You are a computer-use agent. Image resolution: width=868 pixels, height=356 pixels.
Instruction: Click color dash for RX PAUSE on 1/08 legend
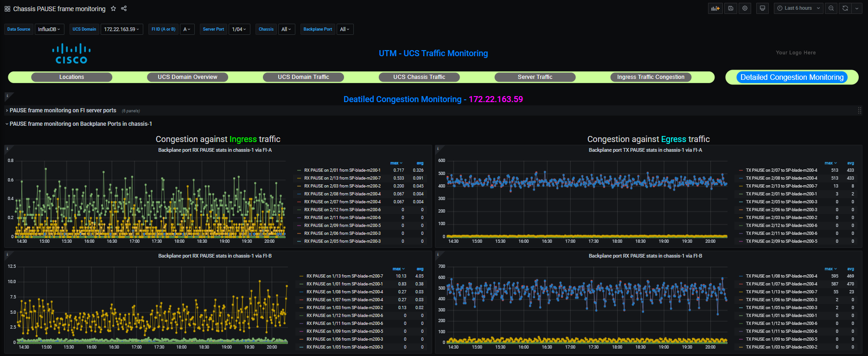pos(302,292)
